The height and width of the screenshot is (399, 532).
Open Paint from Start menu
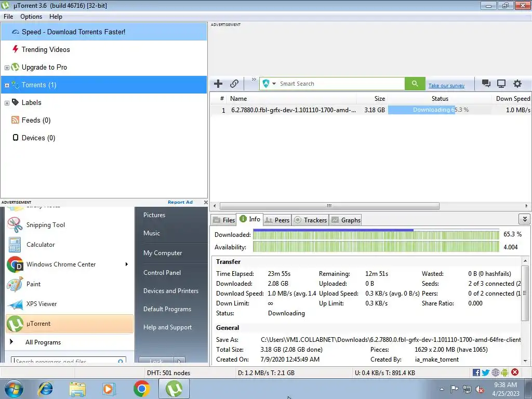pyautogui.click(x=70, y=284)
